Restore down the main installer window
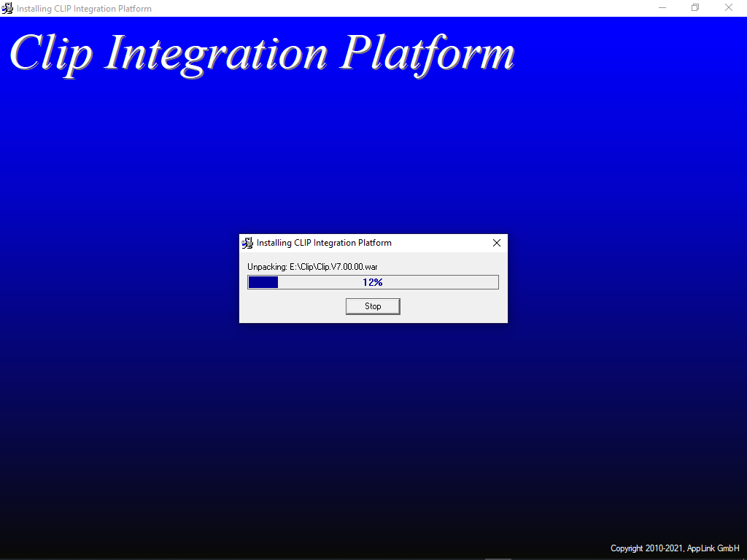The height and width of the screenshot is (560, 747). pos(695,7)
